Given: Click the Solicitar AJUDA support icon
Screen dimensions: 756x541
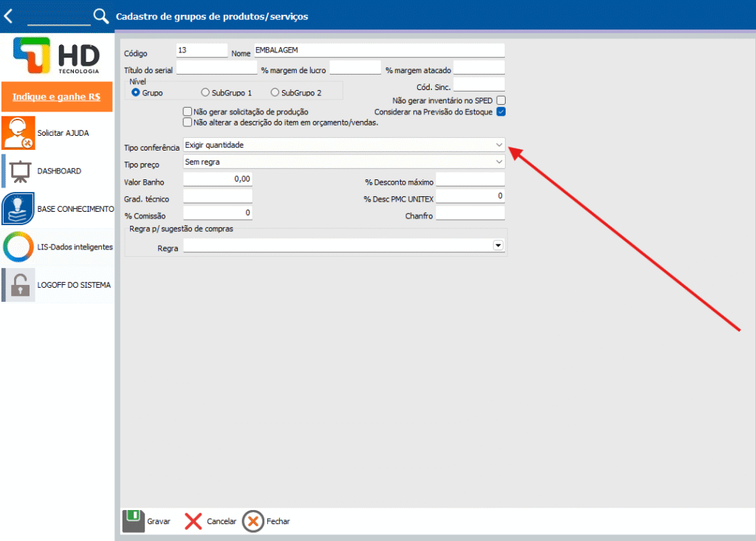Looking at the screenshot, I should [x=18, y=133].
